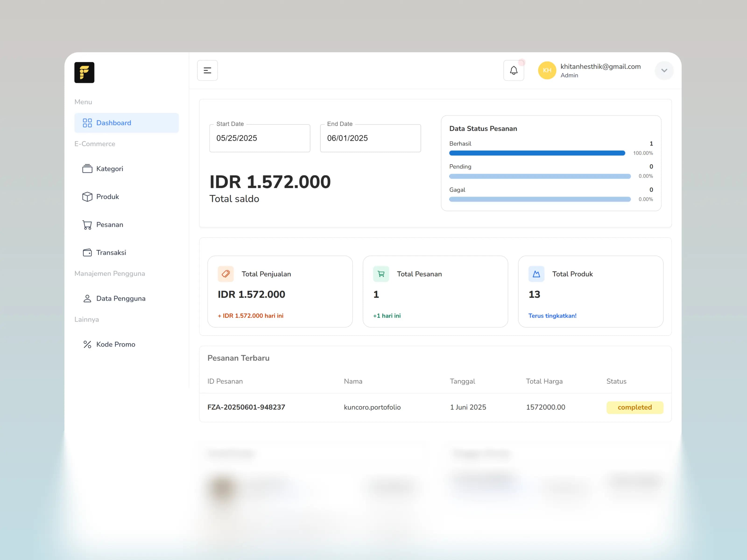
Task: Click the Gagal progress bar
Action: 540,199
